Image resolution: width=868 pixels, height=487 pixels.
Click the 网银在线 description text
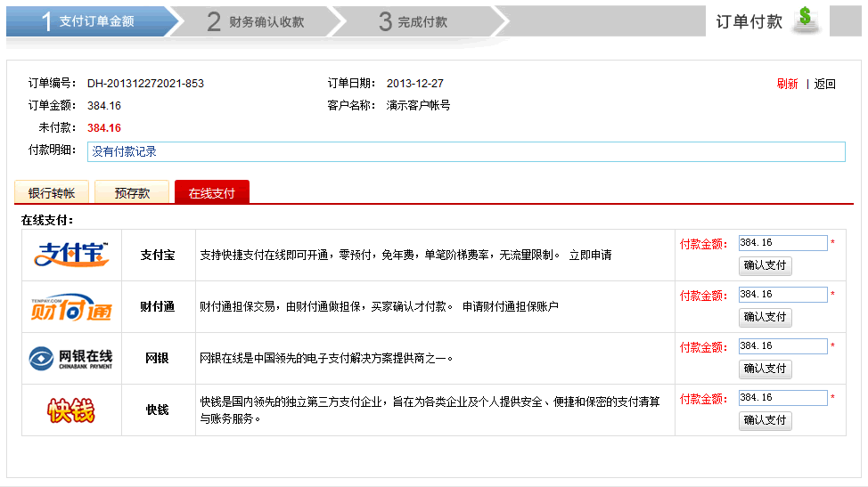pos(326,358)
